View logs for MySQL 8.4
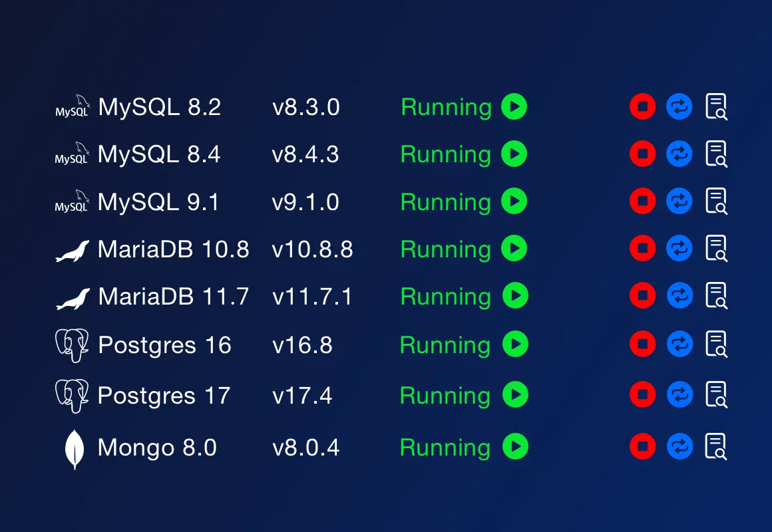The width and height of the screenshot is (772, 532). click(716, 154)
